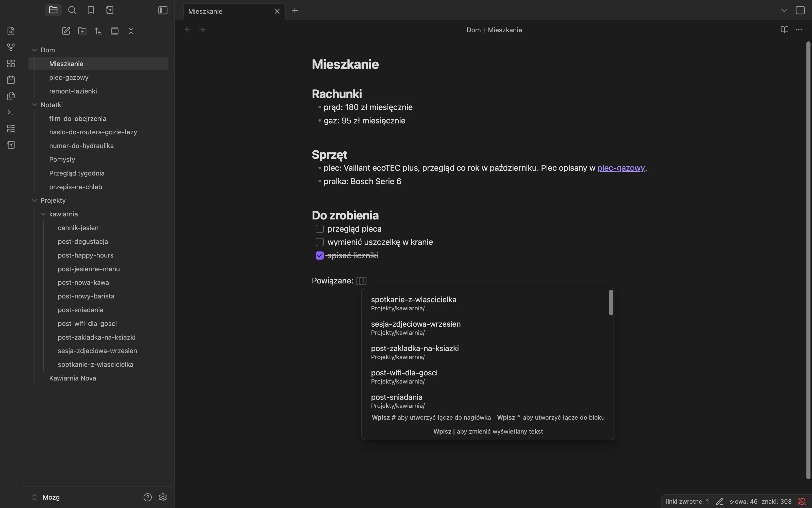This screenshot has width=812, height=508.
Task: Open the tab list dropdown arrow
Action: (x=784, y=10)
